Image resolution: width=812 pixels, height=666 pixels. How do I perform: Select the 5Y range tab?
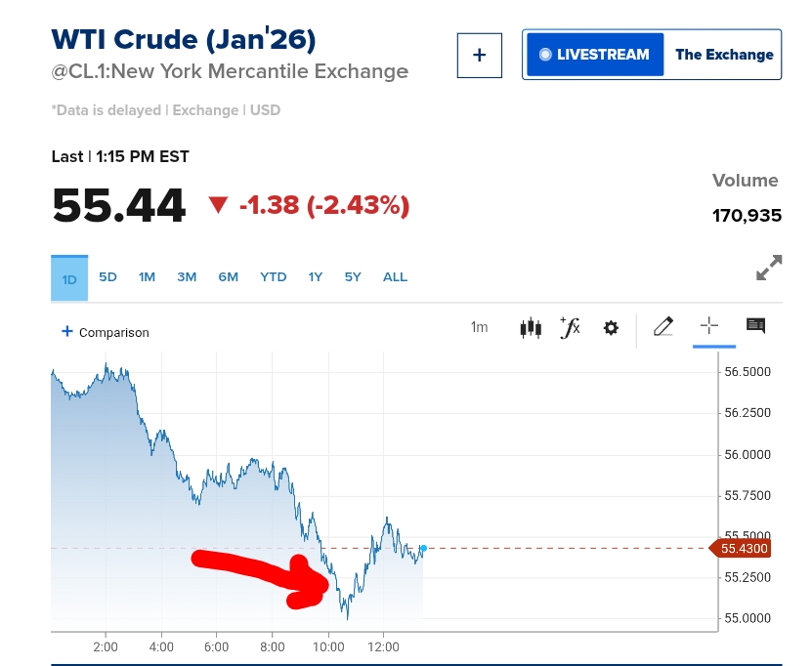pyautogui.click(x=353, y=277)
